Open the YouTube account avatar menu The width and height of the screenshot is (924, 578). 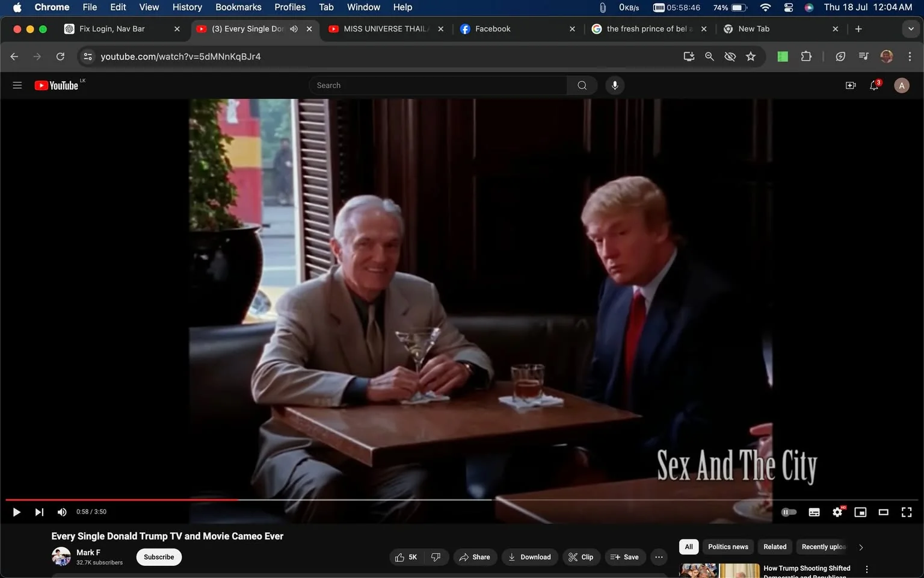click(x=901, y=85)
